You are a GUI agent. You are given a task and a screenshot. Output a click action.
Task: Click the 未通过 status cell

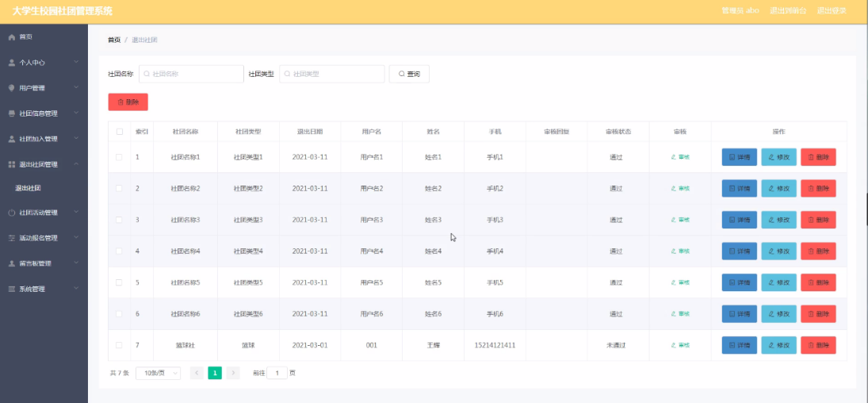coord(616,345)
